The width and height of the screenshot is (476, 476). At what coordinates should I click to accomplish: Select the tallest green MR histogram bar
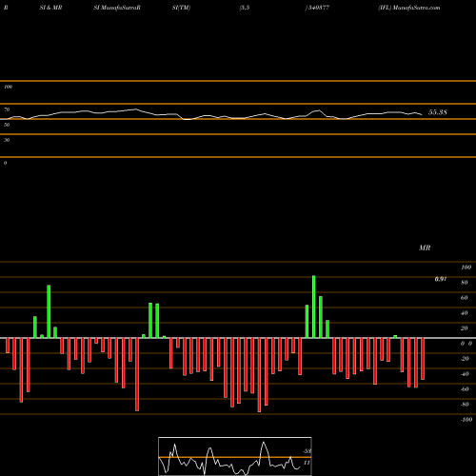click(x=314, y=307)
